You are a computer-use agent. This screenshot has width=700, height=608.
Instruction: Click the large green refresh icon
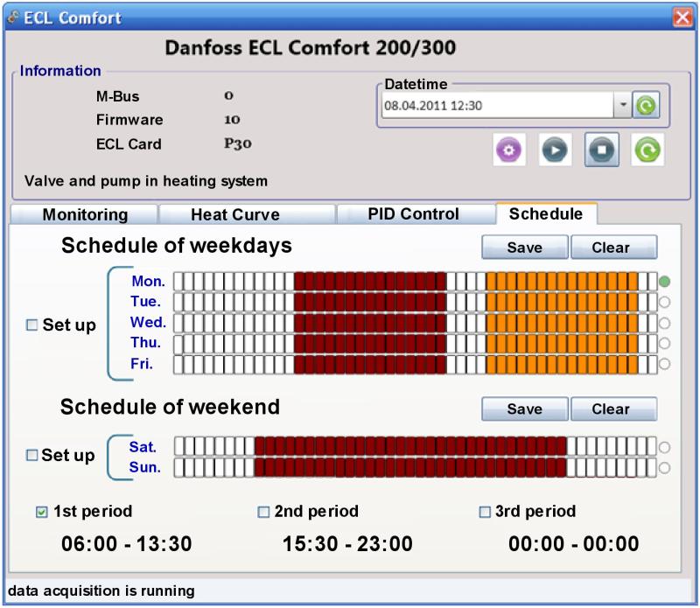click(647, 150)
